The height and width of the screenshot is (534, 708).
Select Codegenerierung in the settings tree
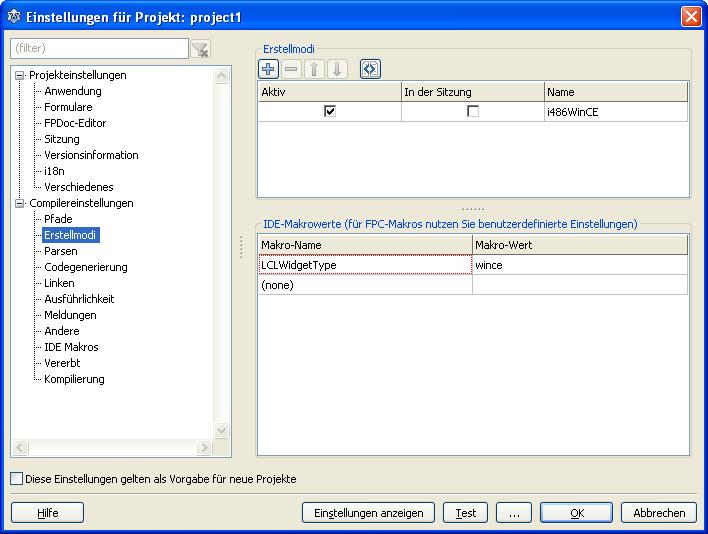(x=85, y=267)
